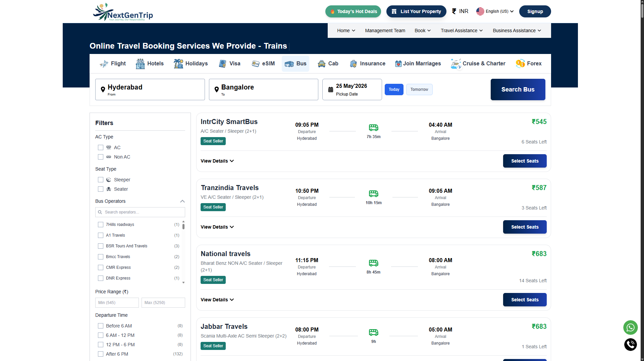Open the Hotels booking tab
The width and height of the screenshot is (644, 361).
150,64
